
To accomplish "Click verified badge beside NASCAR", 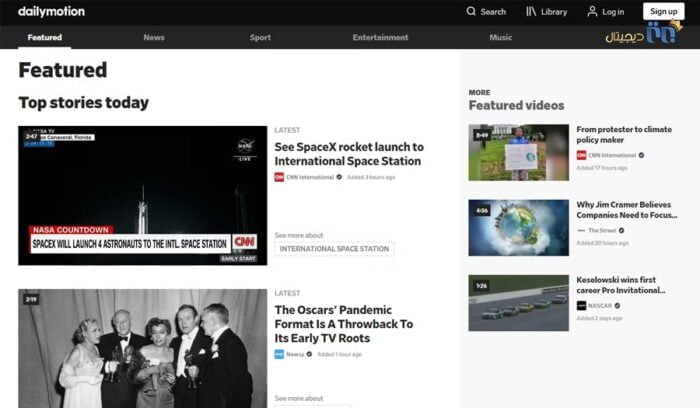I will (617, 306).
